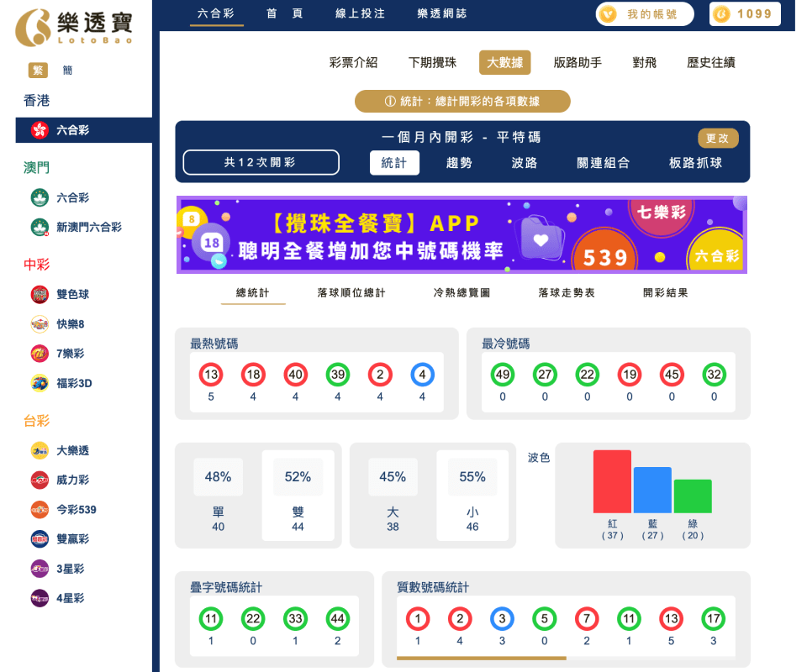Click the red 紅 wave color bar
Image resolution: width=807 pixels, height=672 pixels.
click(x=611, y=483)
